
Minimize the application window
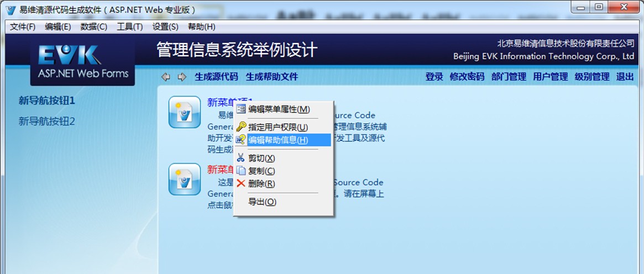point(580,7)
